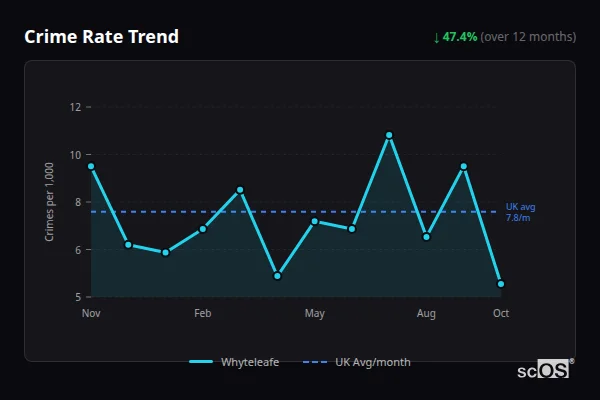Click the 'Oct' x-axis label
This screenshot has height=400, width=600.
point(501,313)
